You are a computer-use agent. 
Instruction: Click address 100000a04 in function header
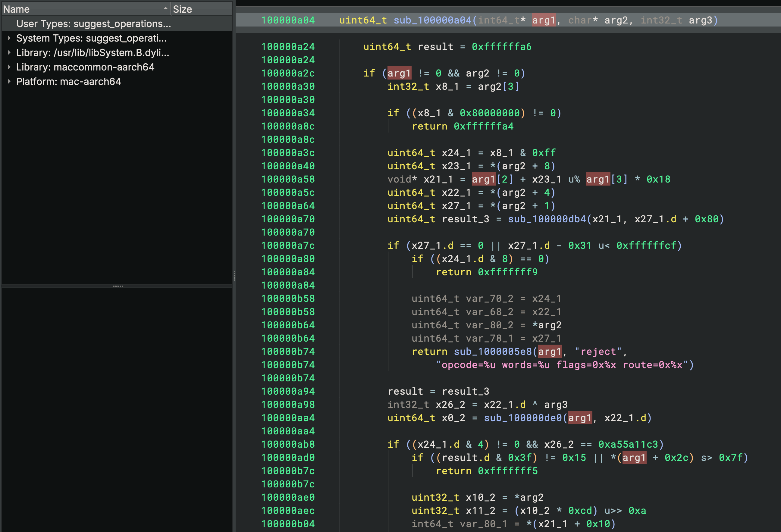pos(288,20)
